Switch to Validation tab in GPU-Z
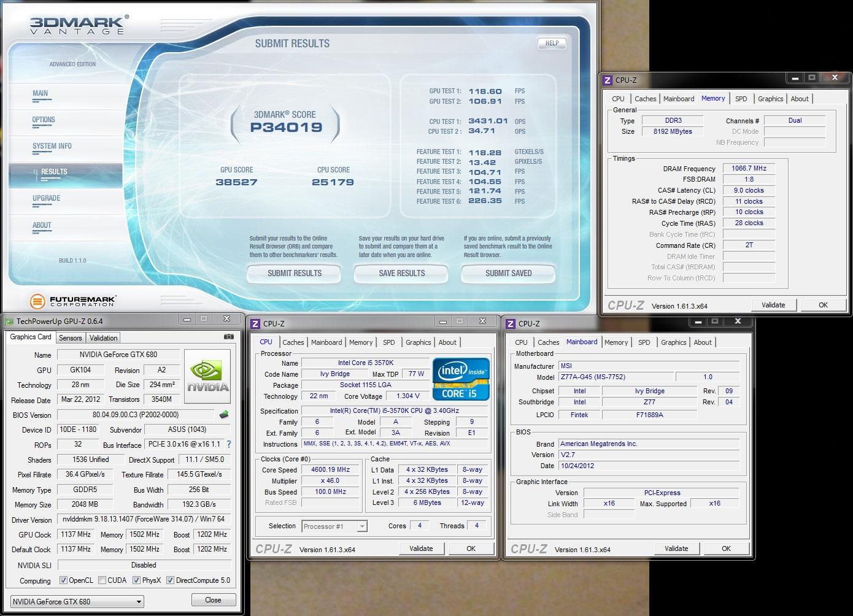Screen dimensions: 853x616 103,338
